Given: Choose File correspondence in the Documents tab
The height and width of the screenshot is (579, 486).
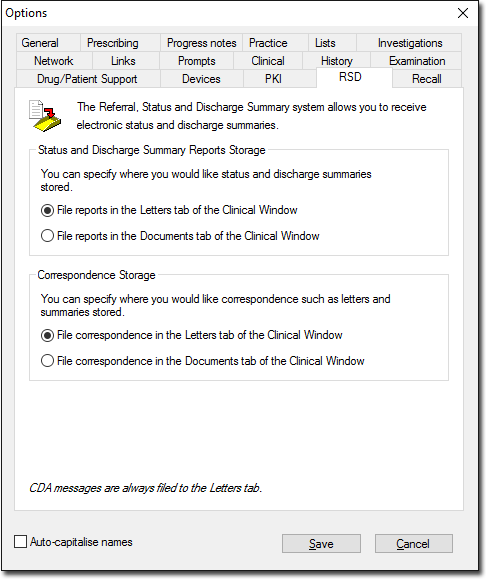Looking at the screenshot, I should point(47,361).
